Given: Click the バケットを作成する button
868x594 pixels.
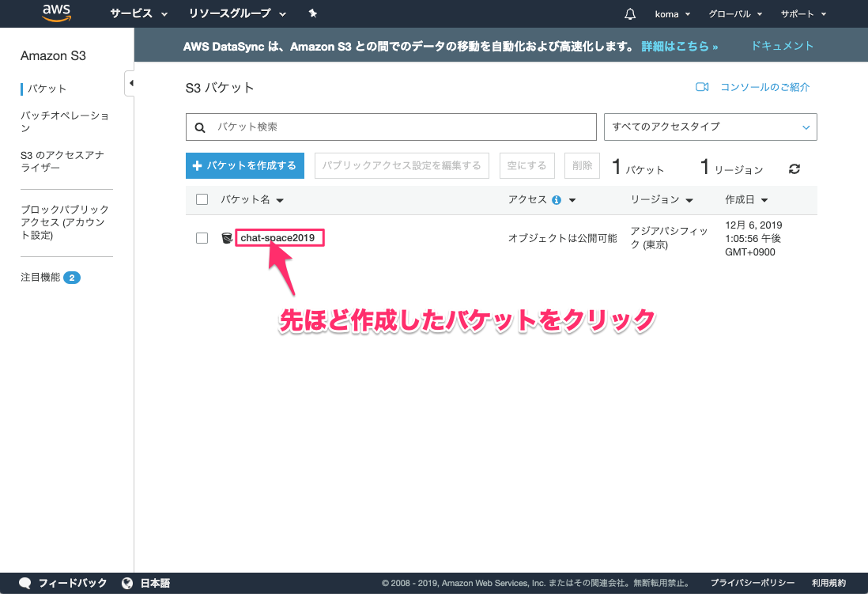Looking at the screenshot, I should (245, 165).
